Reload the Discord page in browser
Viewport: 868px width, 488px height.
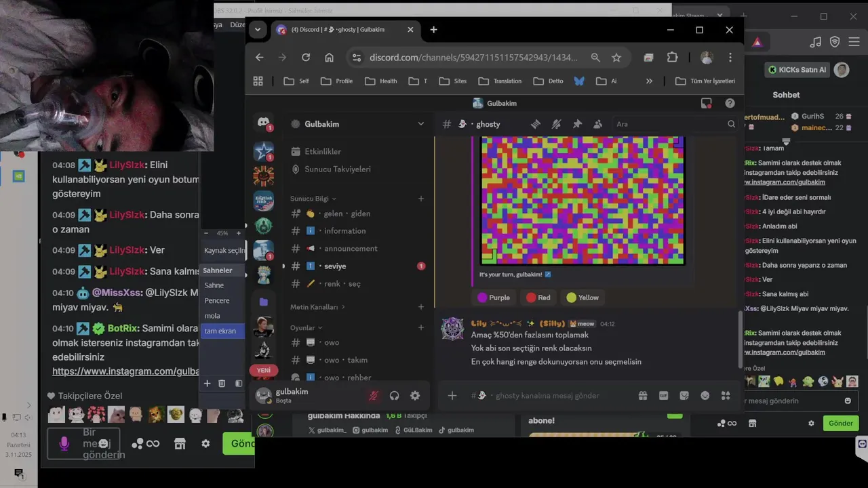(306, 58)
